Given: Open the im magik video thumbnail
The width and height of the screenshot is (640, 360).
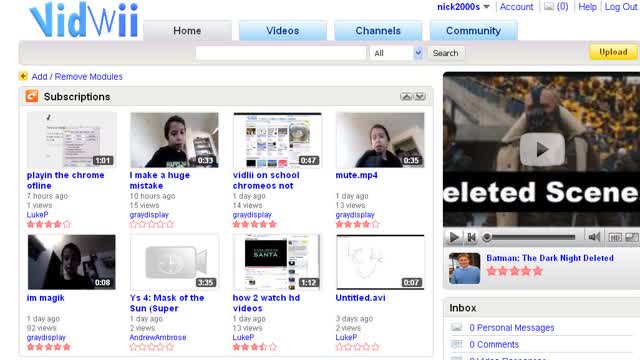Looking at the screenshot, I should [x=71, y=262].
